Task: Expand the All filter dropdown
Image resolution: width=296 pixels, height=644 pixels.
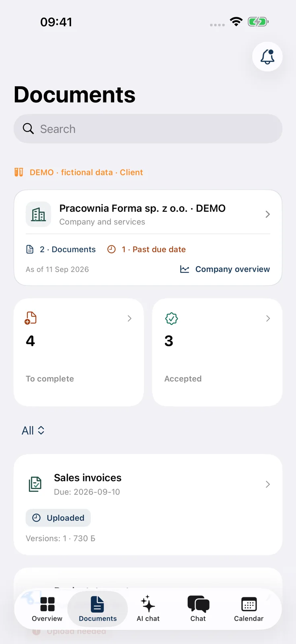Action: [33, 431]
